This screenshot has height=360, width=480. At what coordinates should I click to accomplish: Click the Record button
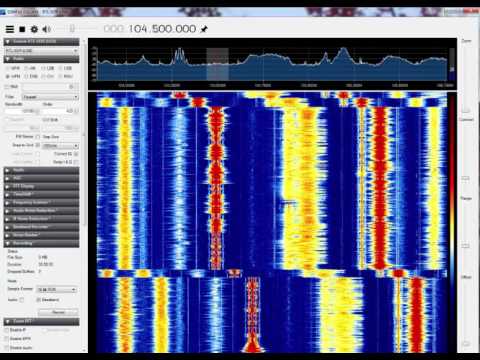pos(58,312)
